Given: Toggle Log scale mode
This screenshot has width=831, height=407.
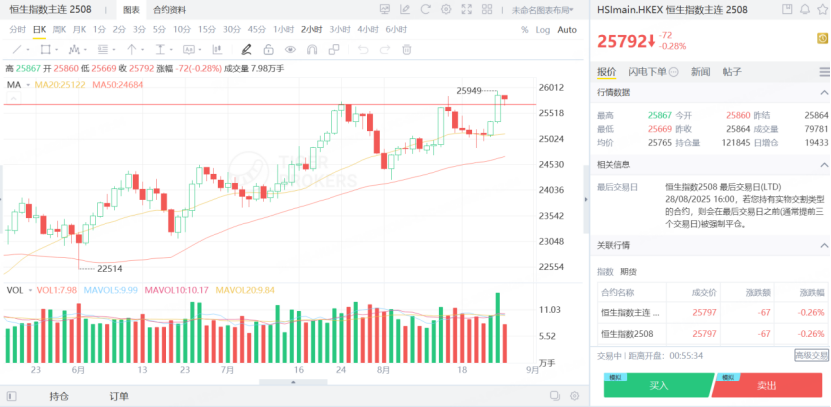Looking at the screenshot, I should click(x=543, y=30).
